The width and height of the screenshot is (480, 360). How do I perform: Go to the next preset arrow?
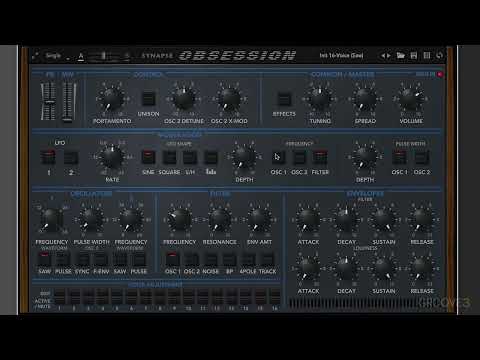tap(388, 56)
